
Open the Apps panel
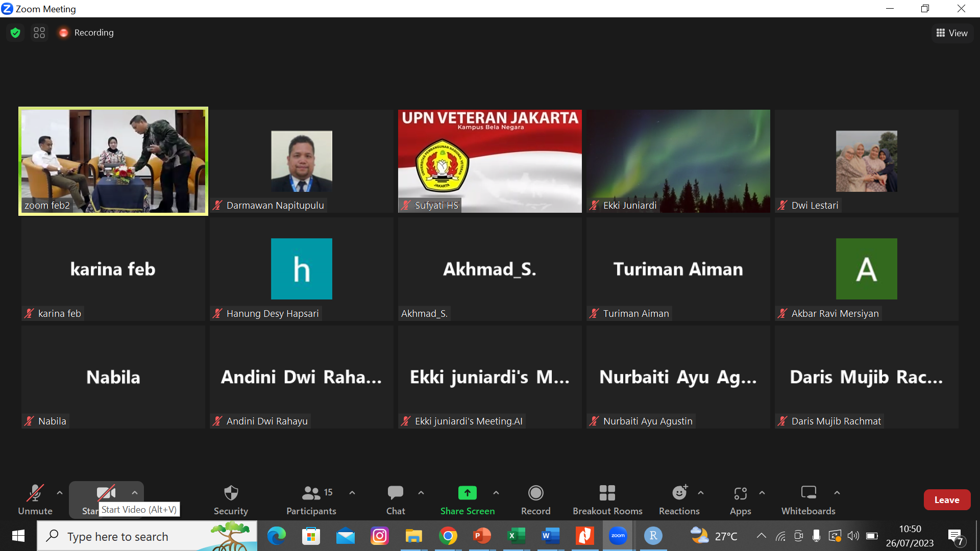(741, 500)
